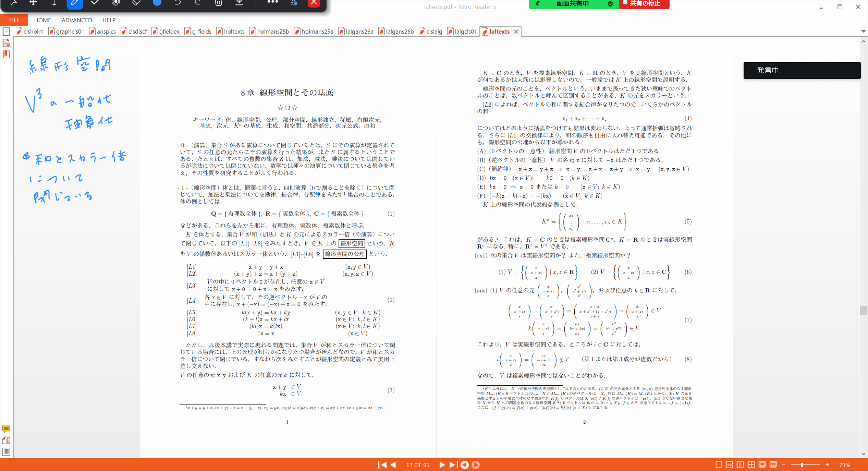
Task: Save annotations with the download icon
Action: [x=239, y=3]
